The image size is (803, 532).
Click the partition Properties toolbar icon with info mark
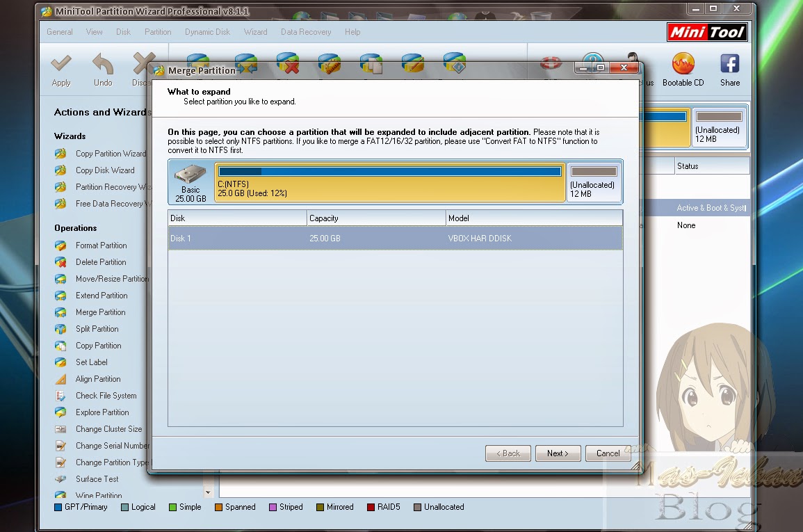pos(455,63)
